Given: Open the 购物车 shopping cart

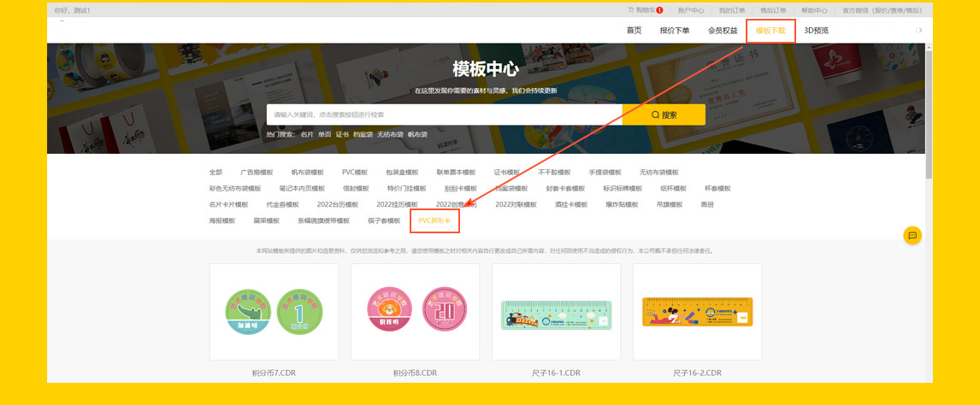Looking at the screenshot, I should point(641,10).
